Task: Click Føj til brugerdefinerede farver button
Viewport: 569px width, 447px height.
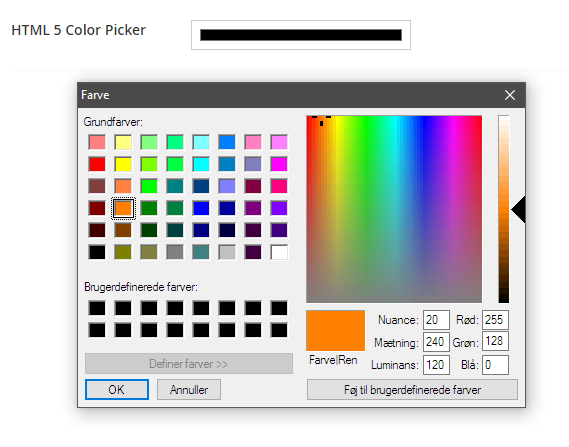Action: tap(412, 390)
